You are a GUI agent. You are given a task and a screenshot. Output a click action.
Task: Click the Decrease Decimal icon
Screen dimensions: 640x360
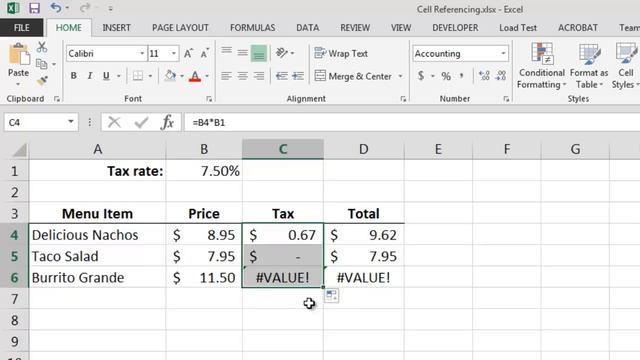point(501,76)
